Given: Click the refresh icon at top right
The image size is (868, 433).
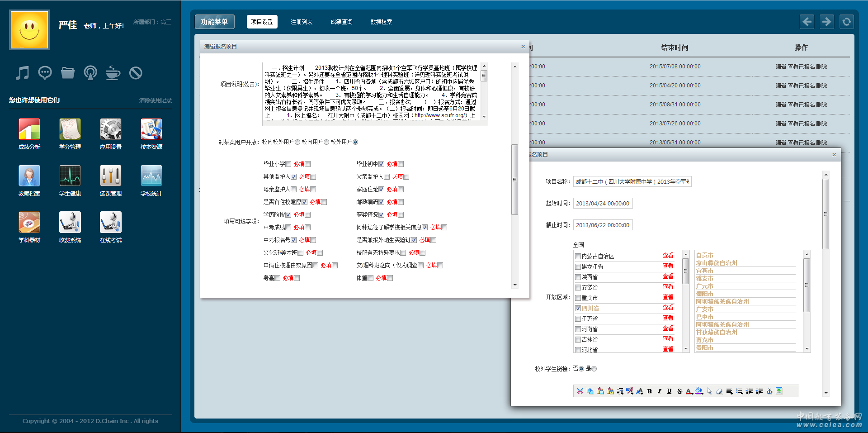Looking at the screenshot, I should coord(846,21).
